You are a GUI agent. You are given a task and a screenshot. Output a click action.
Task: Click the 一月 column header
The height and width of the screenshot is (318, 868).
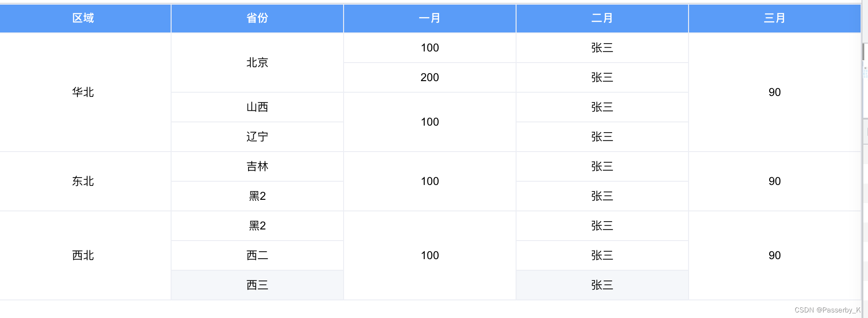tap(429, 18)
